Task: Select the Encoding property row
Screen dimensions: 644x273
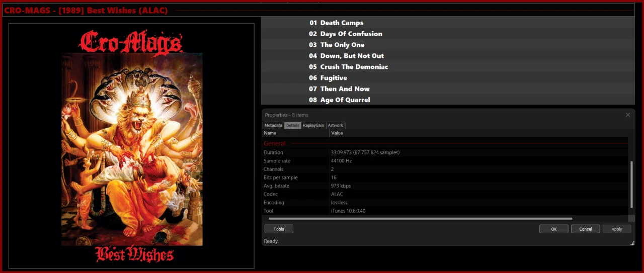Action: [x=445, y=203]
